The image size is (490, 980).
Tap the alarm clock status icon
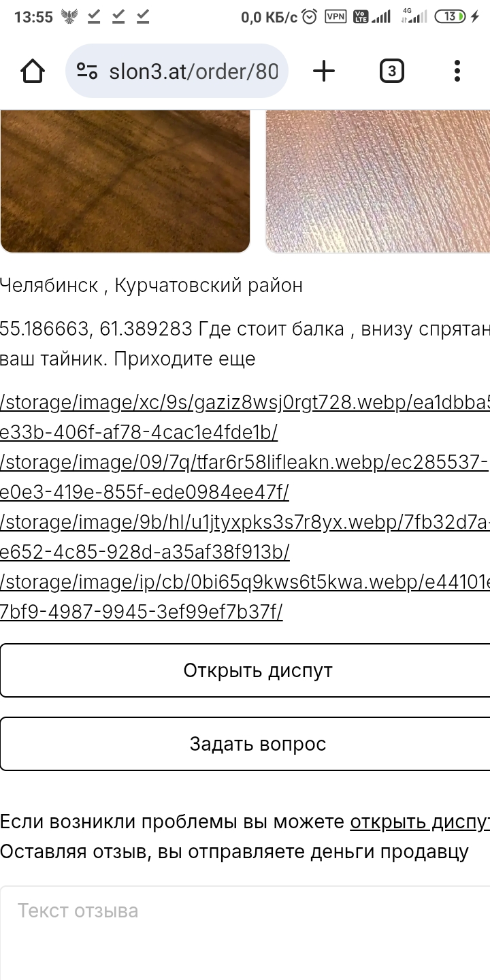tap(310, 16)
